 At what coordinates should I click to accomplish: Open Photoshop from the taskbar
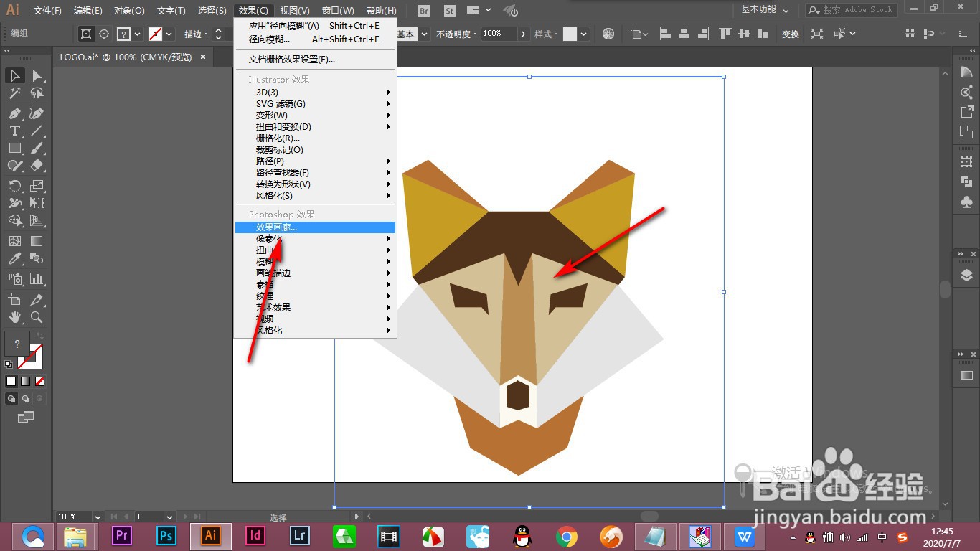166,535
